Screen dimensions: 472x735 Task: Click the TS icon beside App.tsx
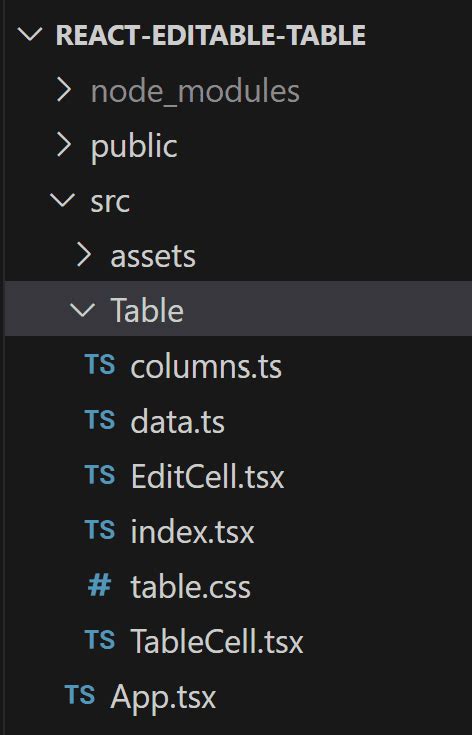(80, 695)
